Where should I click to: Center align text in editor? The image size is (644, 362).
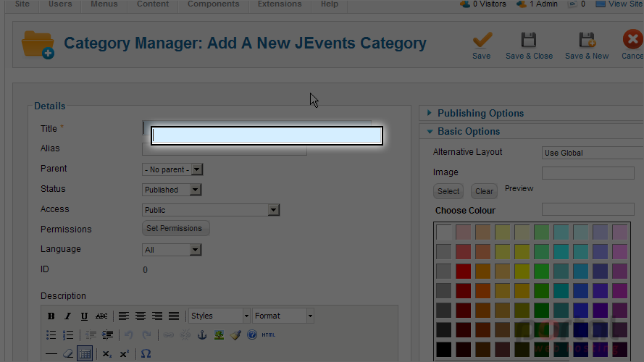click(141, 316)
